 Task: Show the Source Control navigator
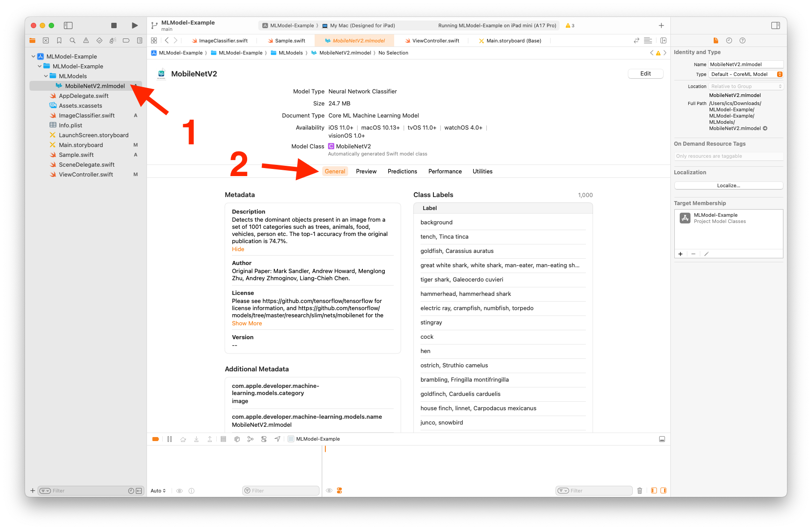point(46,41)
